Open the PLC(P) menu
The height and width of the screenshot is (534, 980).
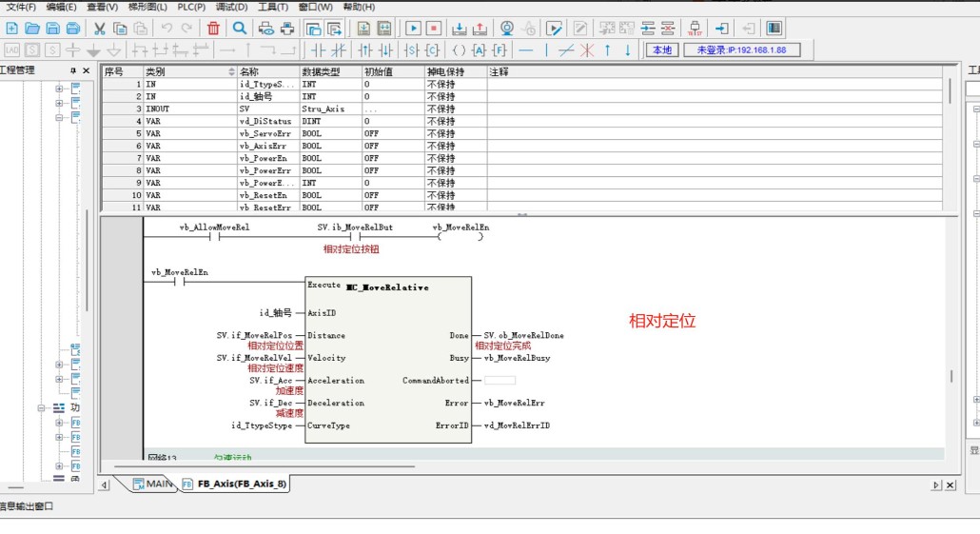tap(191, 7)
